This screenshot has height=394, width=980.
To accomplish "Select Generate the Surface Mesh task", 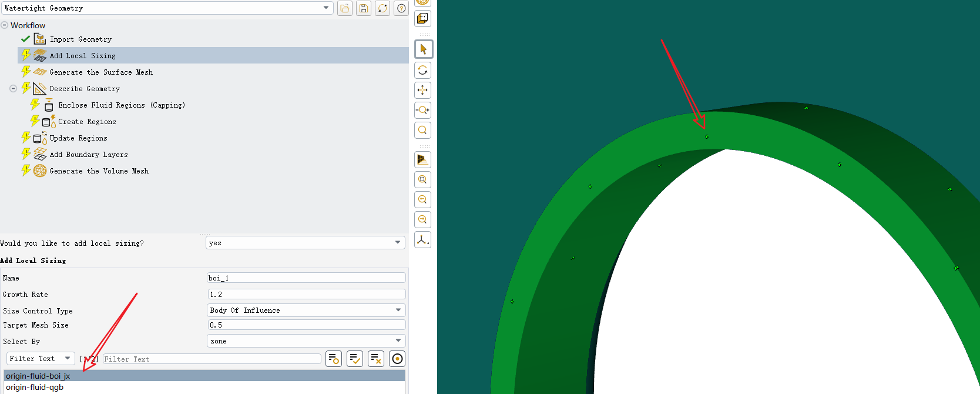I will pos(101,72).
